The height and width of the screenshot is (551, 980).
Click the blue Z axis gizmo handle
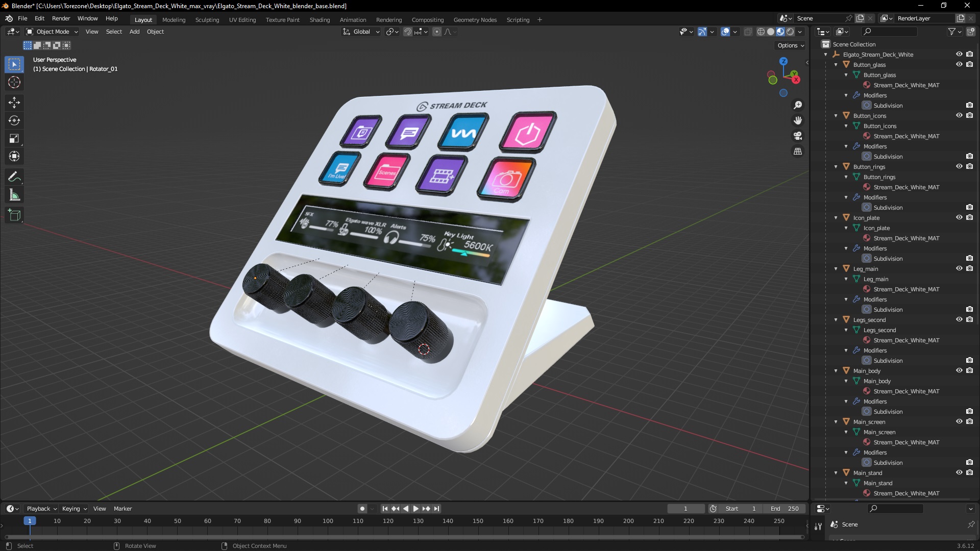[783, 61]
